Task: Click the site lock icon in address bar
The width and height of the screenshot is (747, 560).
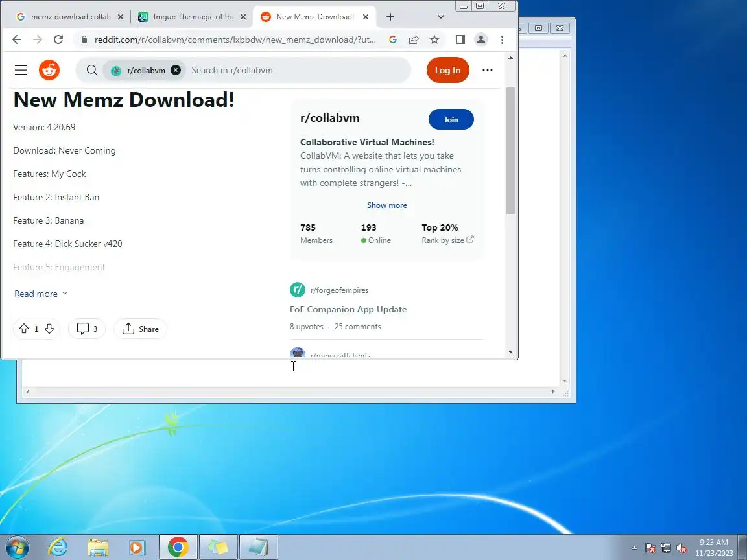Action: pos(84,40)
